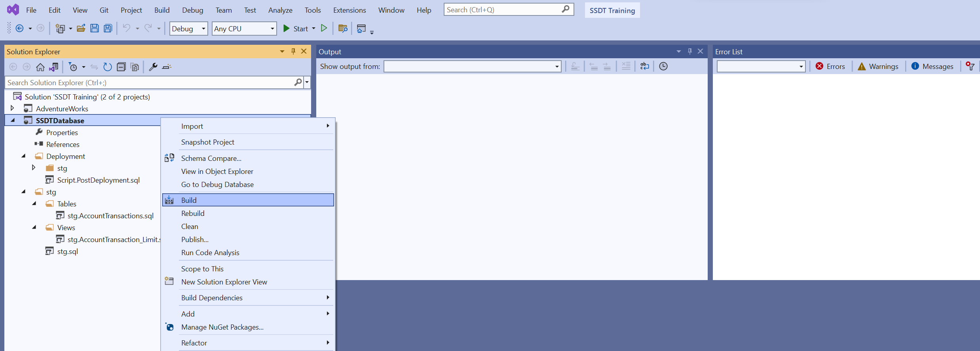Open Properties via the wrench icon
Viewport: 980px width, 351px height.
153,67
